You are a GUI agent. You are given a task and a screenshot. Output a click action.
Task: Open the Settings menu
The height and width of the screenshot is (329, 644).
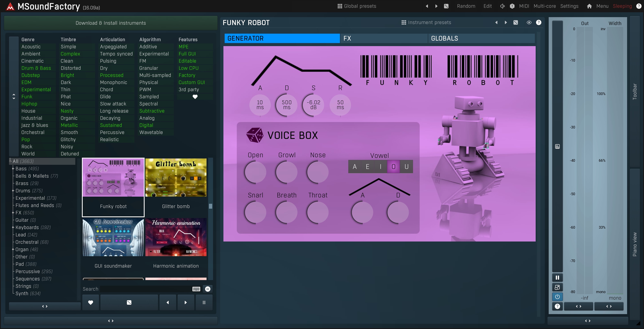click(569, 6)
